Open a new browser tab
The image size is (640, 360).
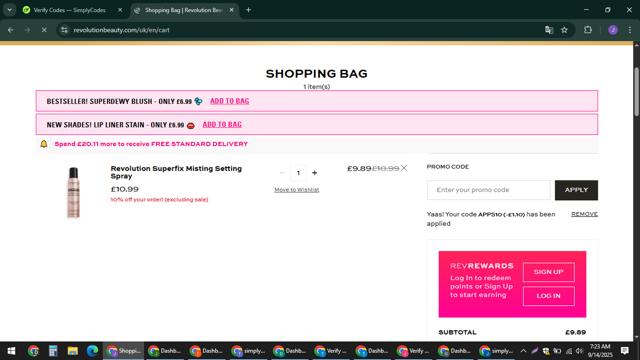248,10
